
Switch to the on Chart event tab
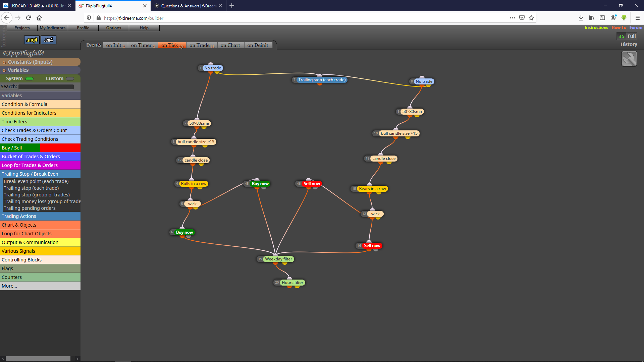(x=230, y=45)
